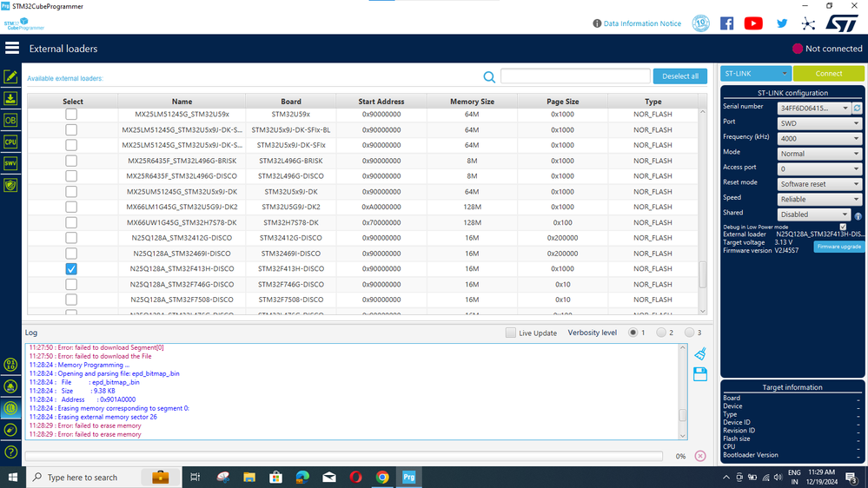Viewport: 868px width, 488px height.
Task: Open Reset mode dropdown
Action: [x=819, y=184]
